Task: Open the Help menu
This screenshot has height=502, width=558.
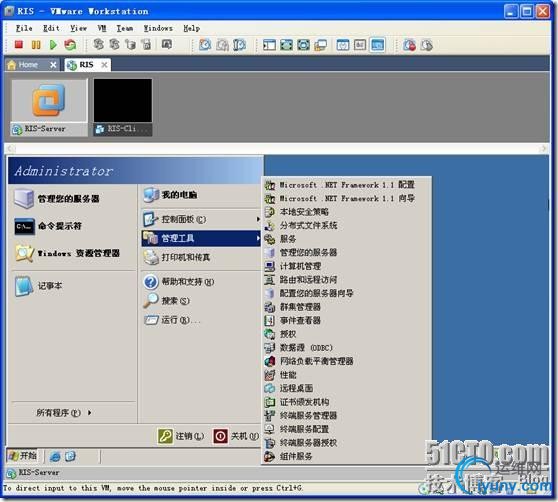Action: [x=191, y=28]
